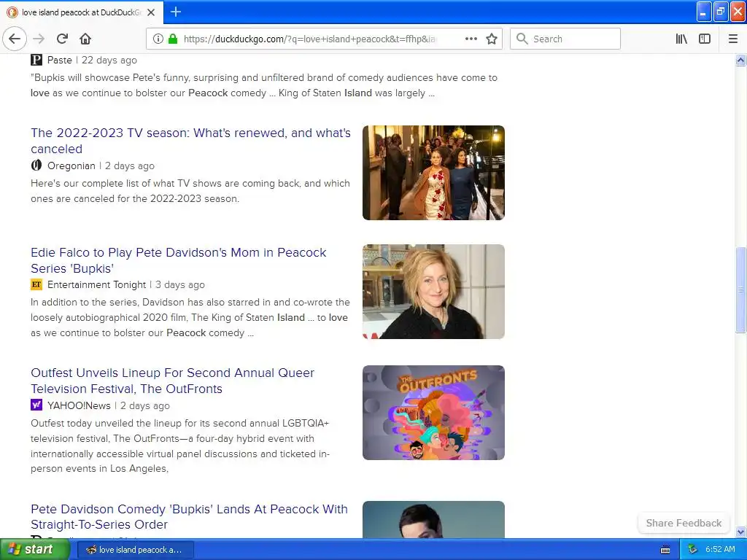Click the search magnifier icon
Viewport: 747px width, 560px height.
522,39
